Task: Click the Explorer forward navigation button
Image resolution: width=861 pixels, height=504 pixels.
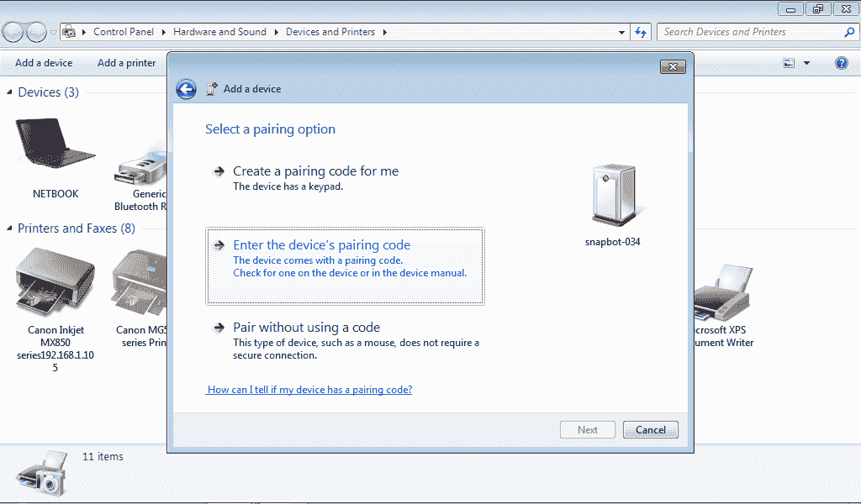Action: pyautogui.click(x=36, y=33)
